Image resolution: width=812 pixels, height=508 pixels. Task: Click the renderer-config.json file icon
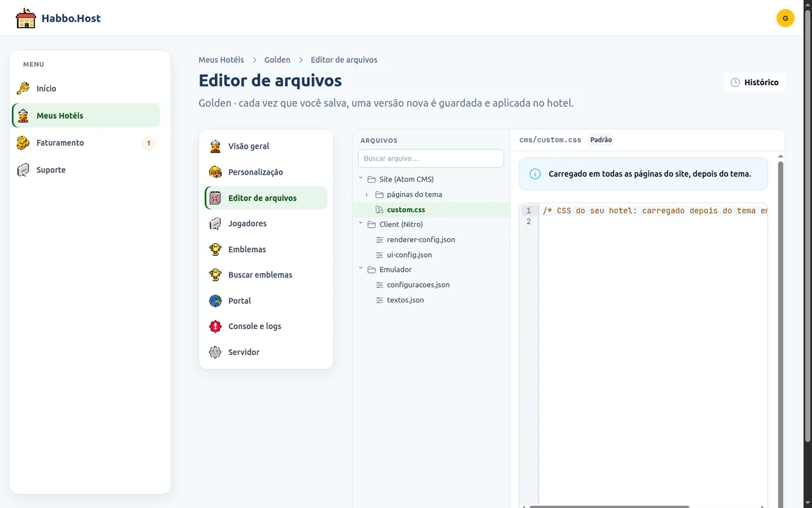click(x=379, y=240)
